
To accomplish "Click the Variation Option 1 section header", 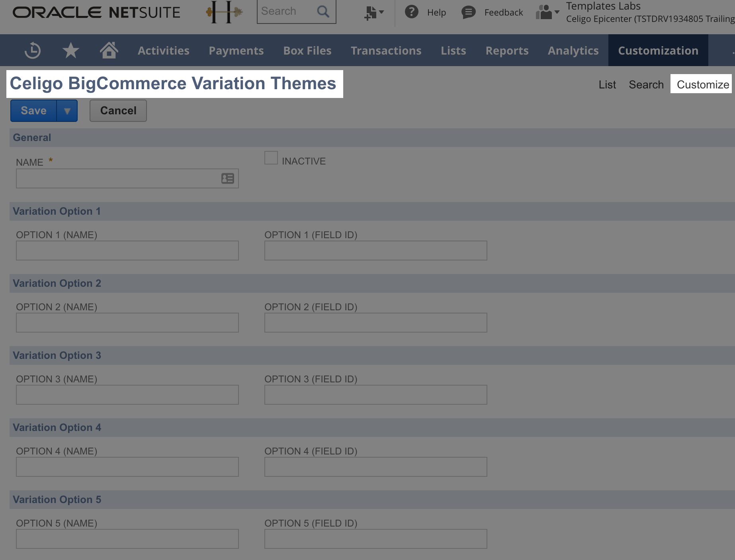I will coord(372,211).
